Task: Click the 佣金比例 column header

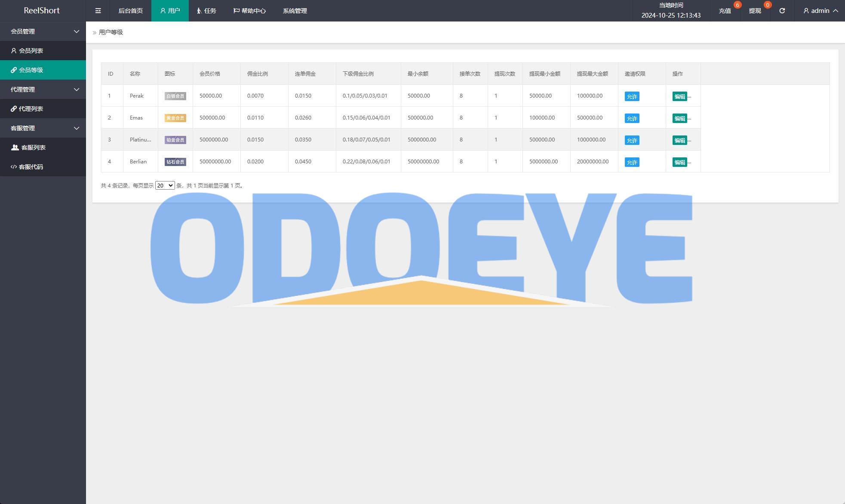Action: pyautogui.click(x=264, y=74)
